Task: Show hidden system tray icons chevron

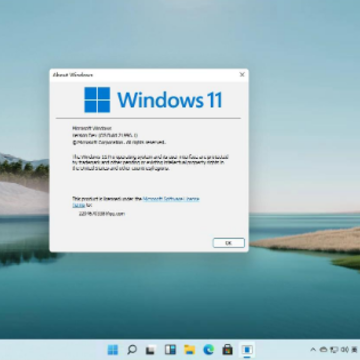Action: coord(313,350)
